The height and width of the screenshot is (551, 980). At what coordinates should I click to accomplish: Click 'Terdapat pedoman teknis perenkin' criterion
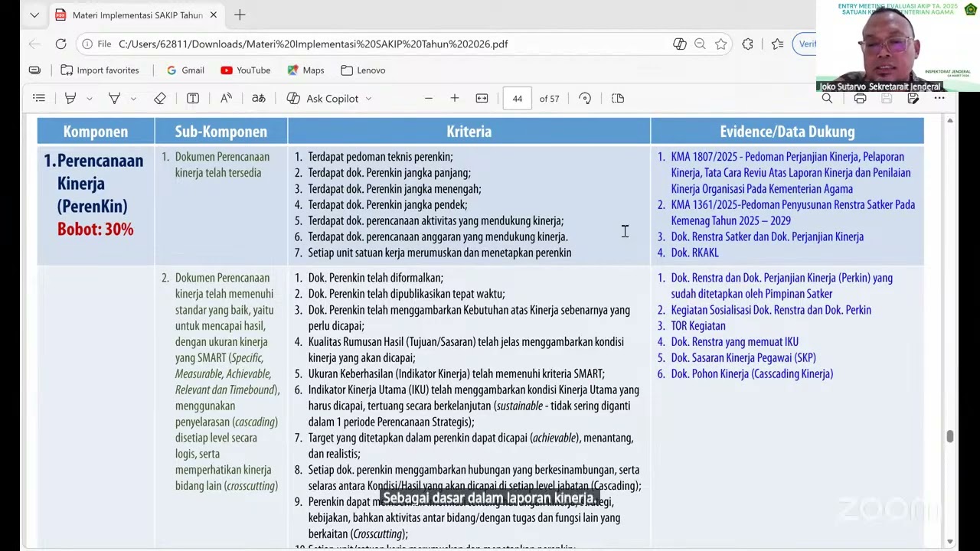tap(380, 157)
